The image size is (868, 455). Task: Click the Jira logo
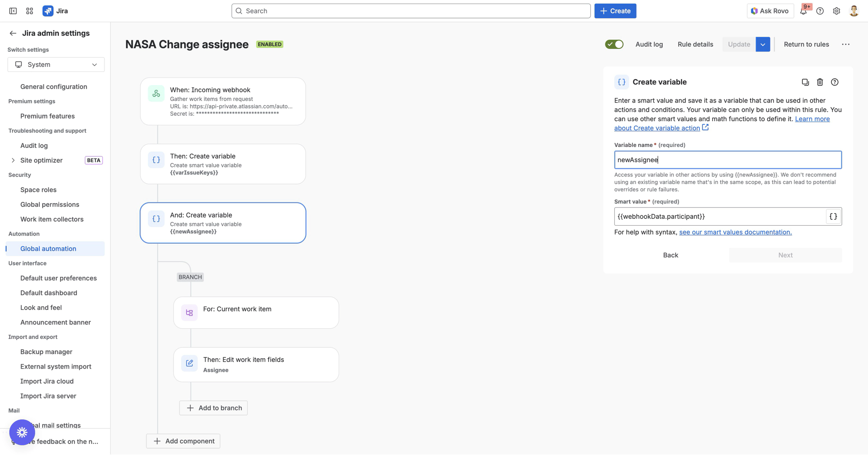(48, 10)
